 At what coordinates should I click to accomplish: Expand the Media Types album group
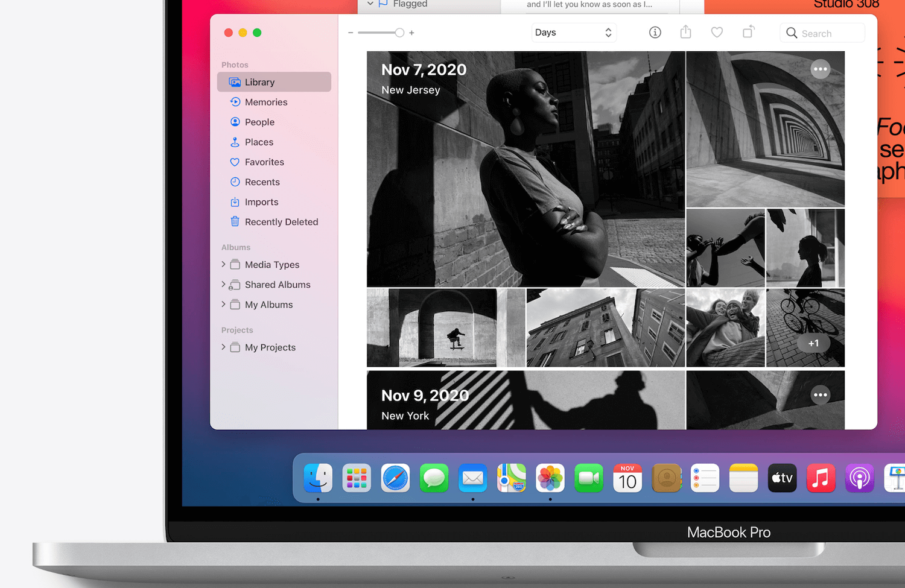click(x=223, y=265)
